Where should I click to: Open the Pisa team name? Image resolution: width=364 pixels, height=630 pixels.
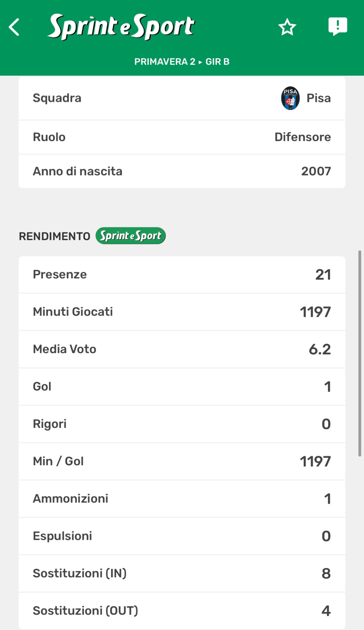point(318,98)
